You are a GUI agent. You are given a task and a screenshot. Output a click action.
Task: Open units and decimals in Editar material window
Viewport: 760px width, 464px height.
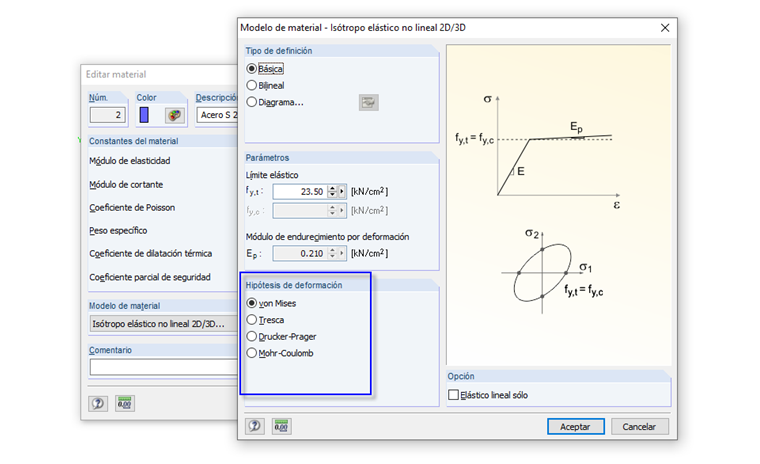[x=125, y=403]
